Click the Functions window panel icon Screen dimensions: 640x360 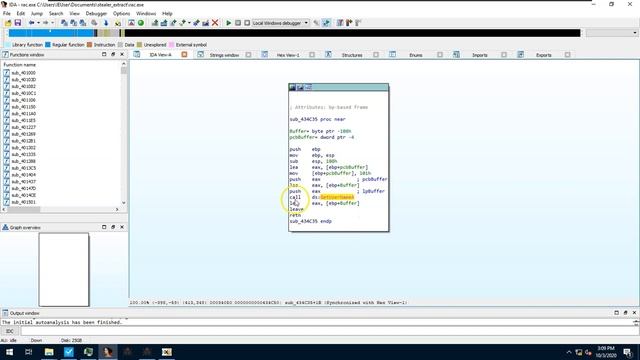(5, 54)
